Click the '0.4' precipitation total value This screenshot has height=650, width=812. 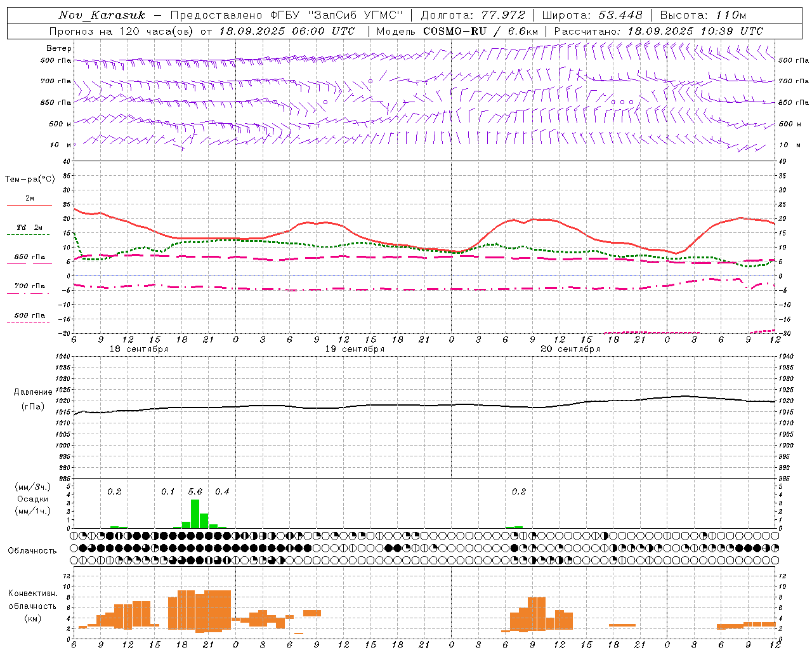pos(222,492)
